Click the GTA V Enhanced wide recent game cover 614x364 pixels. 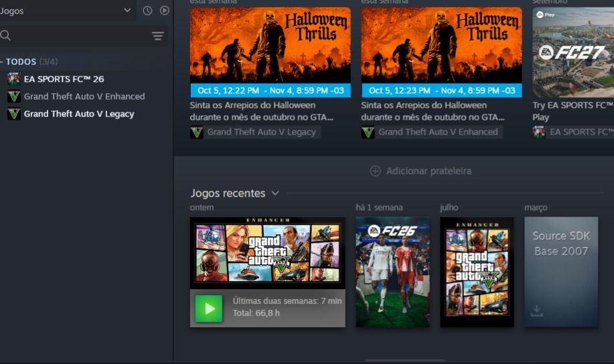click(267, 253)
